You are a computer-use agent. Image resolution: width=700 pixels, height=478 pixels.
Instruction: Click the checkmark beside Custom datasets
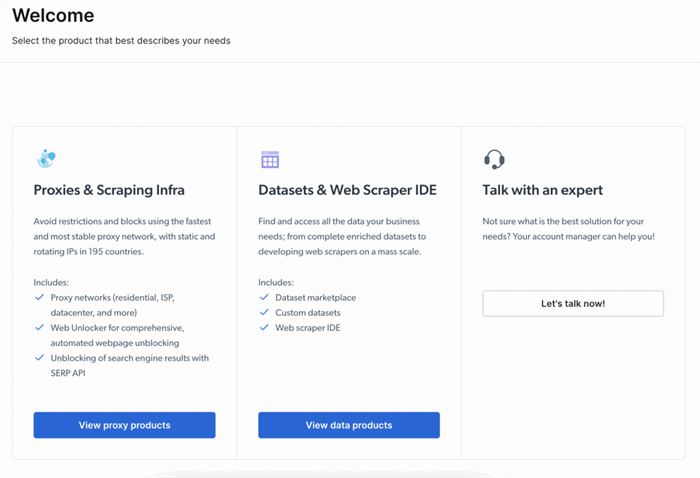coord(264,312)
